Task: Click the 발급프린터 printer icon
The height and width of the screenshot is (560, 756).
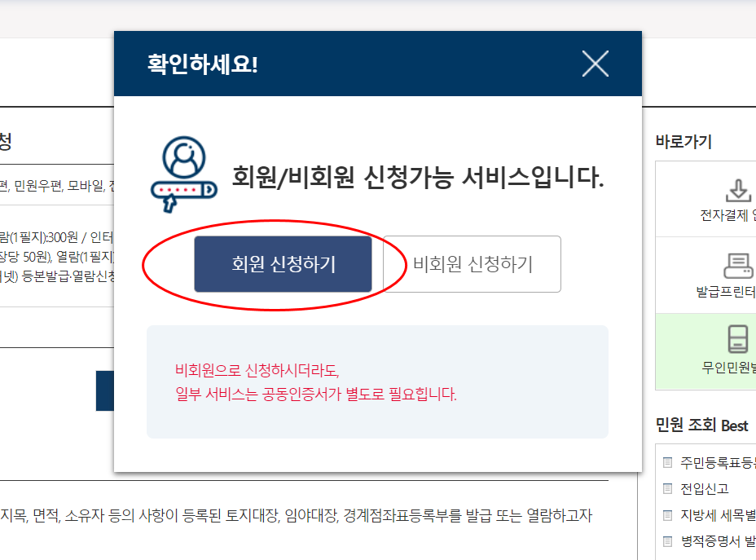Action: click(x=738, y=266)
